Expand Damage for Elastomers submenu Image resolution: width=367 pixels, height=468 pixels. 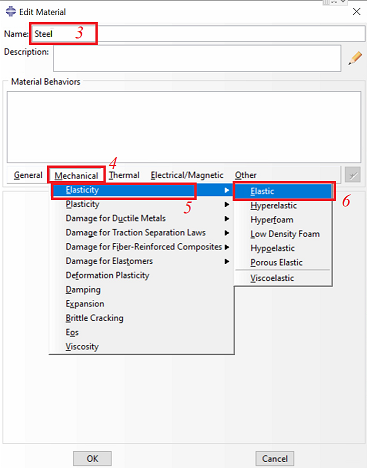coord(141,261)
